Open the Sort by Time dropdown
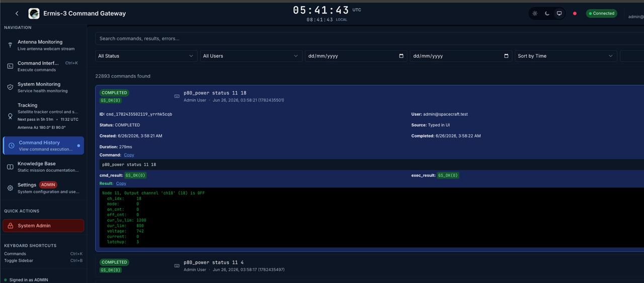This screenshot has height=283, width=644. click(x=566, y=56)
